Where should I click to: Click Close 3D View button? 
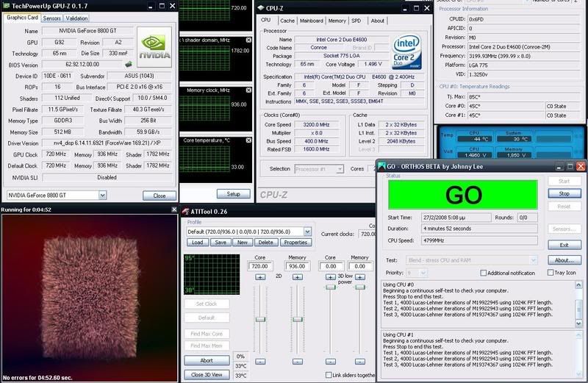[x=207, y=374]
